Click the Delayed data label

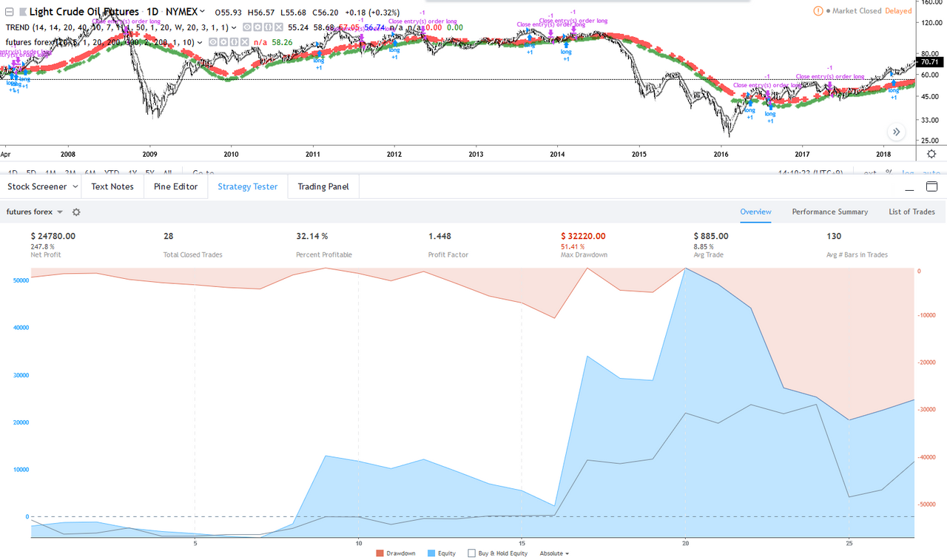(897, 11)
